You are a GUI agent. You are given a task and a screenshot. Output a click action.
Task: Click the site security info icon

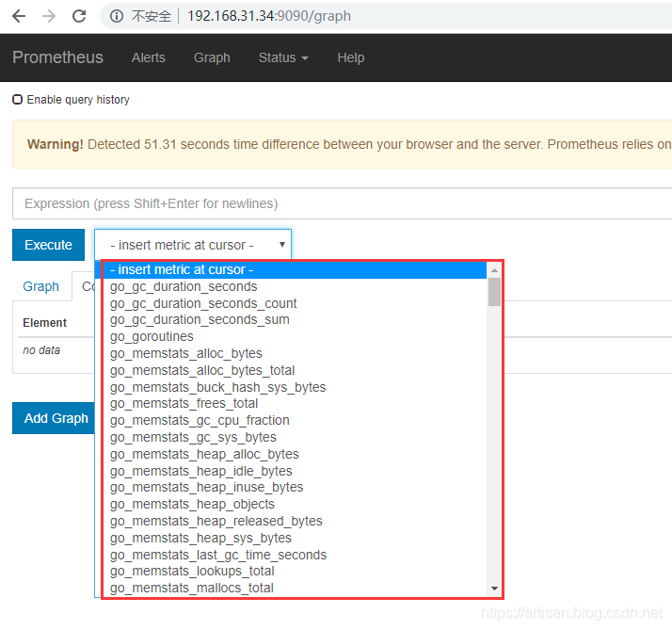tap(117, 16)
